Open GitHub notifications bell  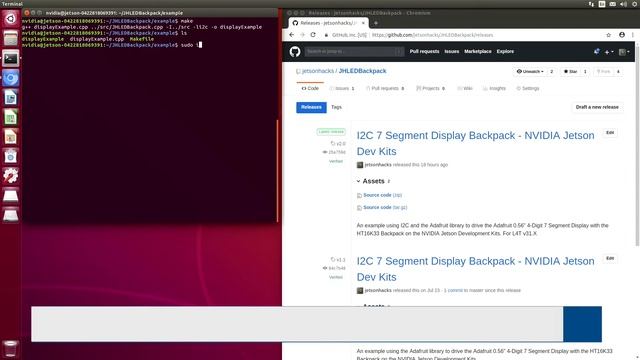coord(597,51)
